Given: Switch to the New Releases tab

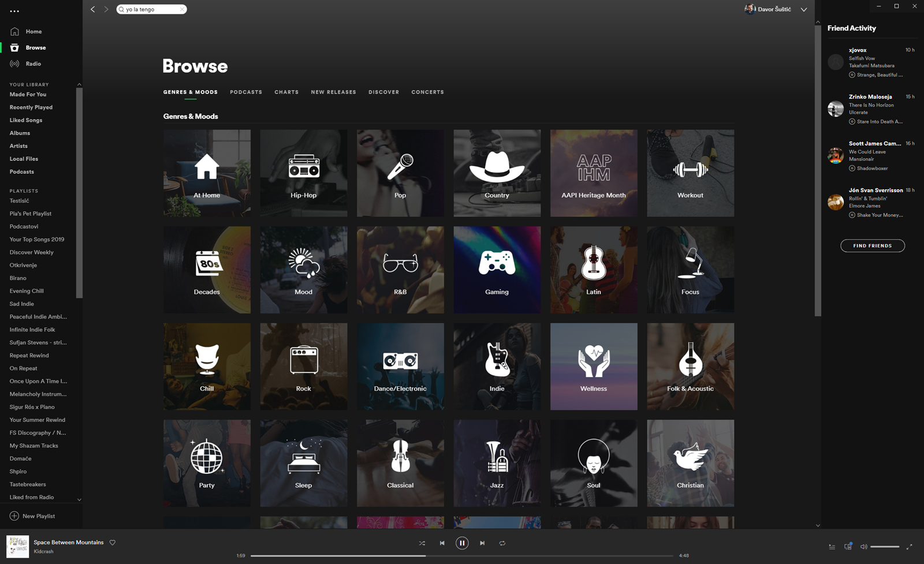Looking at the screenshot, I should coord(333,92).
